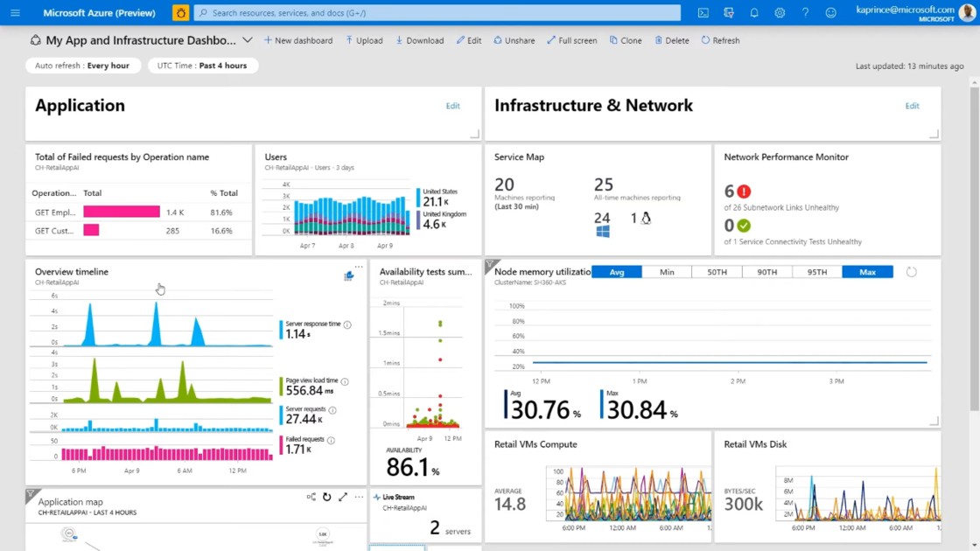Toggle the 50TH percentile aggregation
Screen dimensions: 980x551
[717, 272]
